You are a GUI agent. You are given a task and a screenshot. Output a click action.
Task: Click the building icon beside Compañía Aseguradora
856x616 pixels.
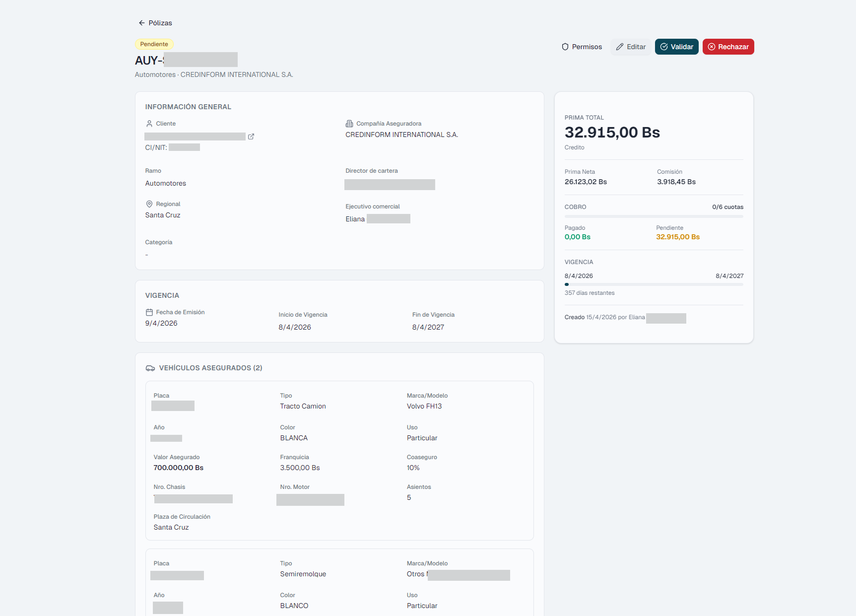[x=348, y=123]
